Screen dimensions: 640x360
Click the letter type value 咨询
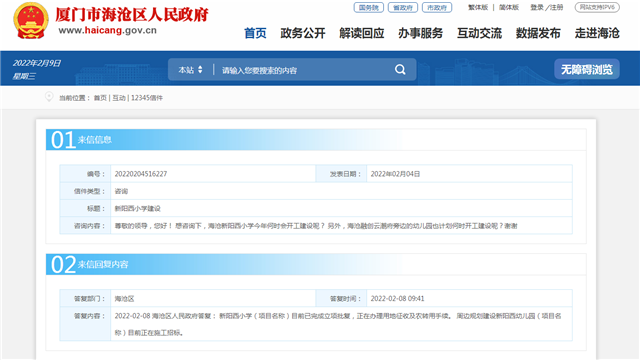pos(121,191)
